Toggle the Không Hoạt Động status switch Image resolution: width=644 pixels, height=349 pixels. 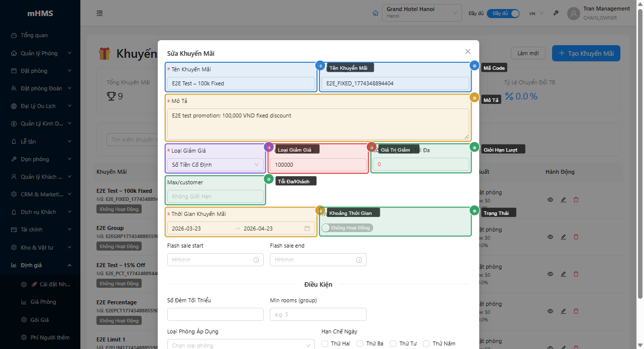(x=347, y=228)
